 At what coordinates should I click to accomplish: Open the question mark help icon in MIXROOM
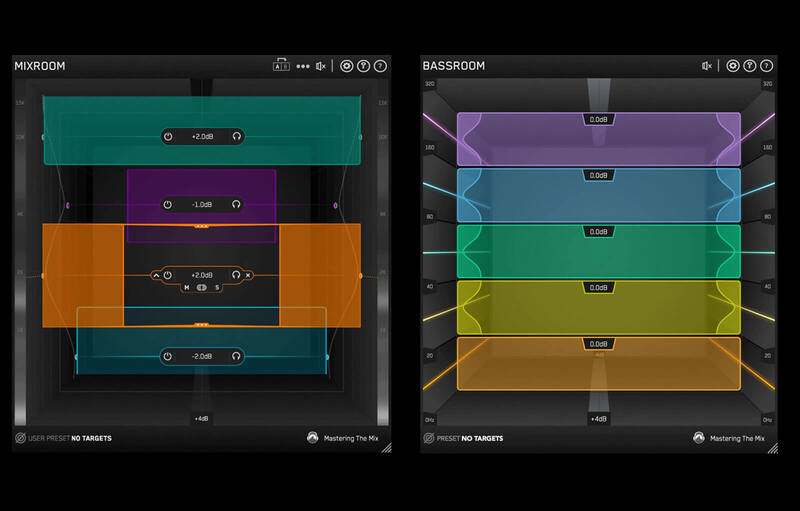380,66
